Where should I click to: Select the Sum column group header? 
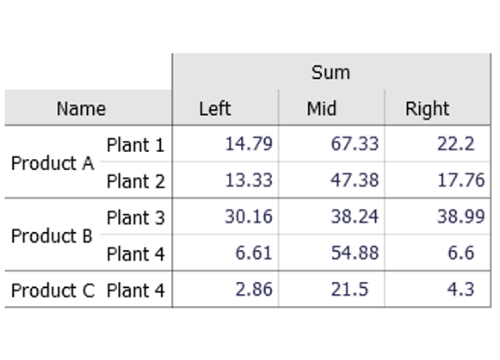click(x=331, y=72)
